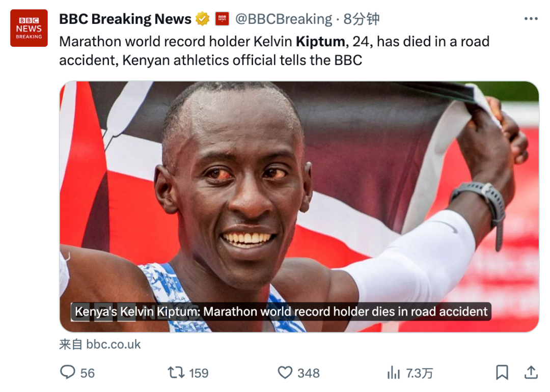This screenshot has height=392, width=550.
Task: Click the small BBC affiliate badge icon
Action: coord(222,19)
